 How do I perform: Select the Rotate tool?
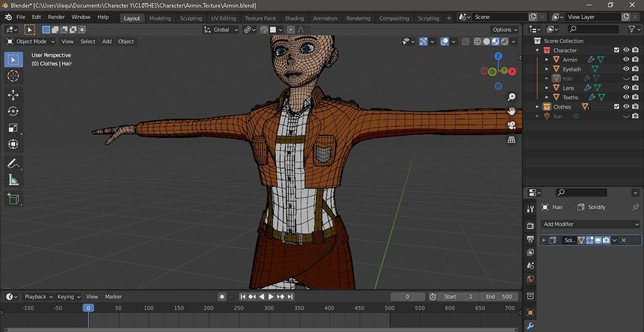point(13,111)
